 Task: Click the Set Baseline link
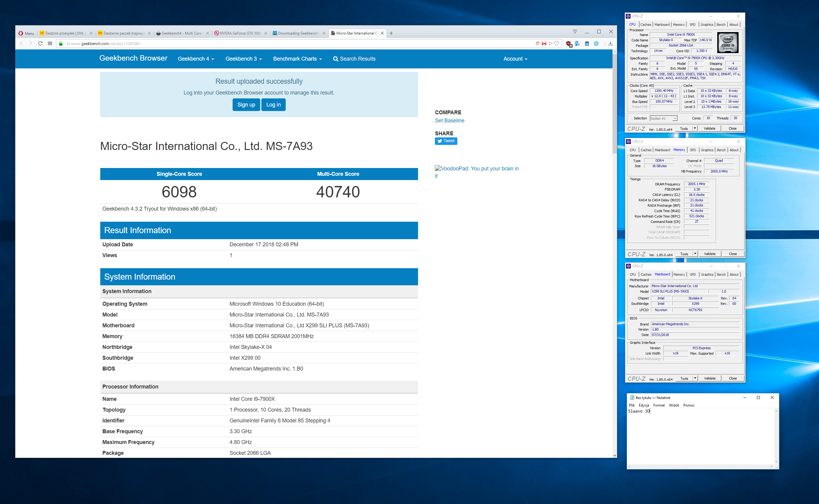tap(450, 121)
